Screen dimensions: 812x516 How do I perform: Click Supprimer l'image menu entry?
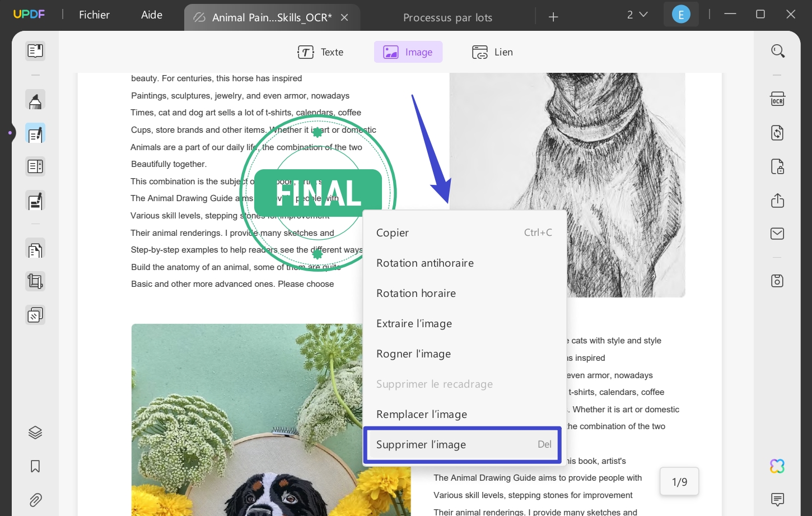click(x=463, y=445)
